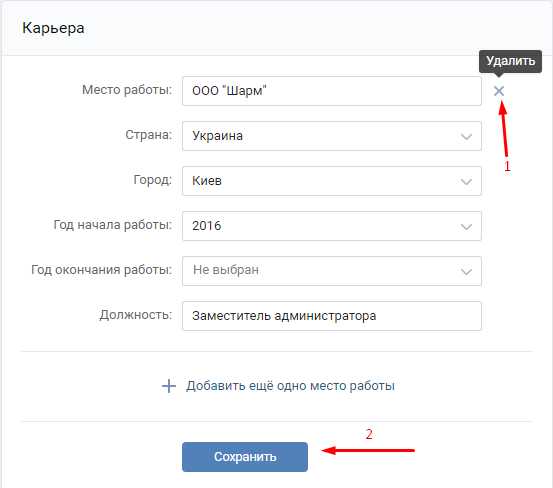Expand the Город chevron arrow
The image size is (553, 488).
tap(466, 181)
